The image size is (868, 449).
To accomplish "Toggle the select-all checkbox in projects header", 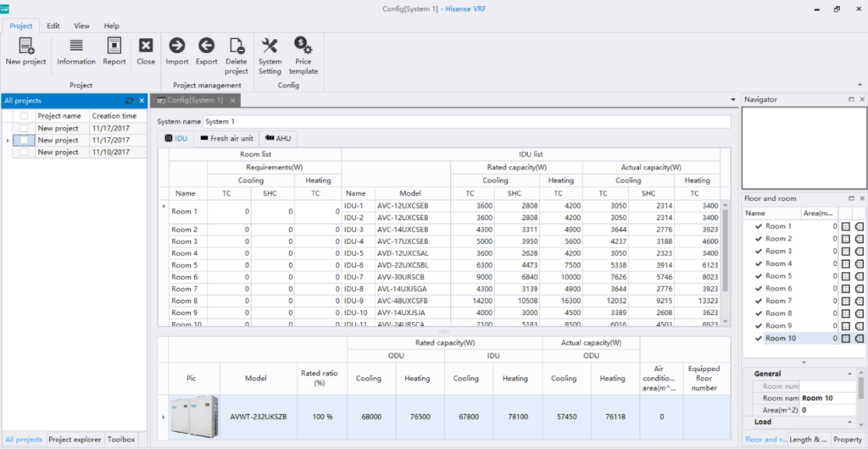I will [x=24, y=116].
